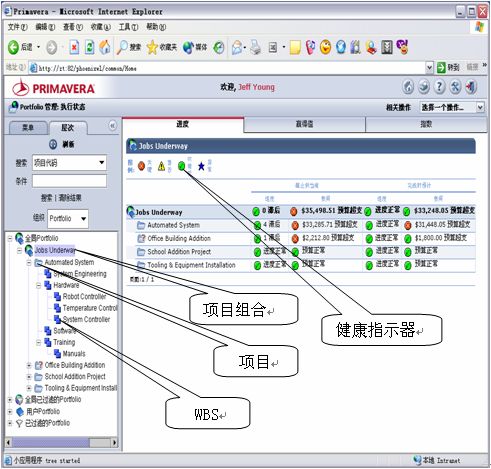Click the Primavera Help question mark icon

440,87
